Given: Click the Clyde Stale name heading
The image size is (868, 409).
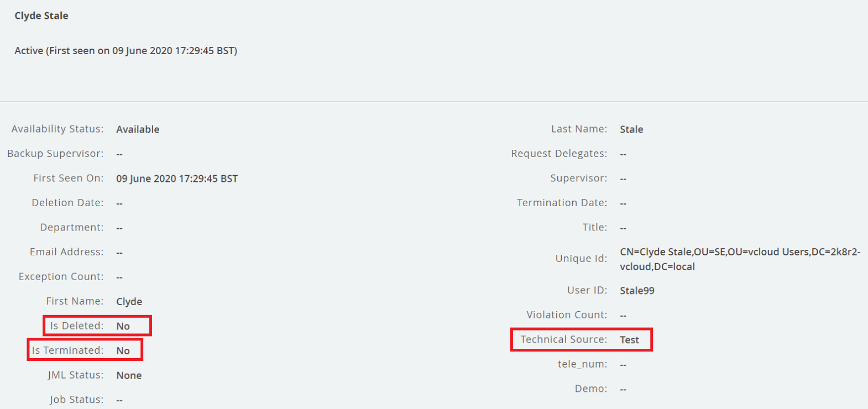Looking at the screenshot, I should pyautogui.click(x=41, y=16).
